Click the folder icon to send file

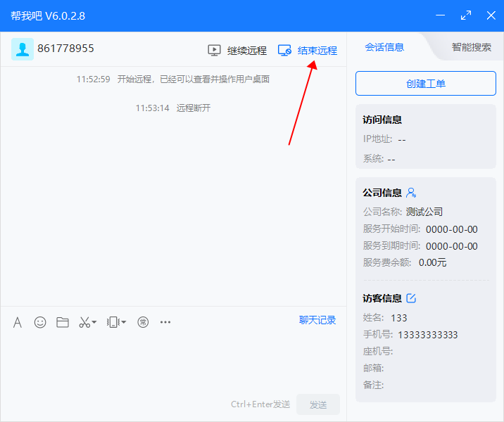(x=63, y=322)
